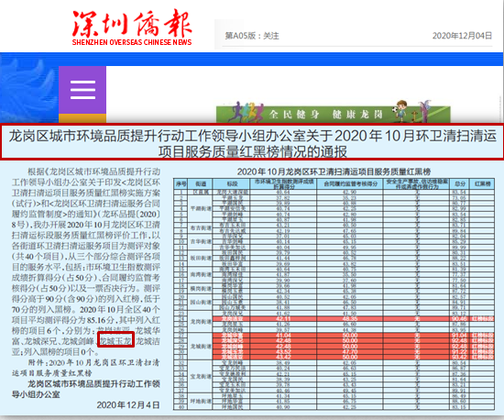Click the 平湖街道 cell in the table
The height and width of the screenshot is (420, 504).
click(x=201, y=208)
